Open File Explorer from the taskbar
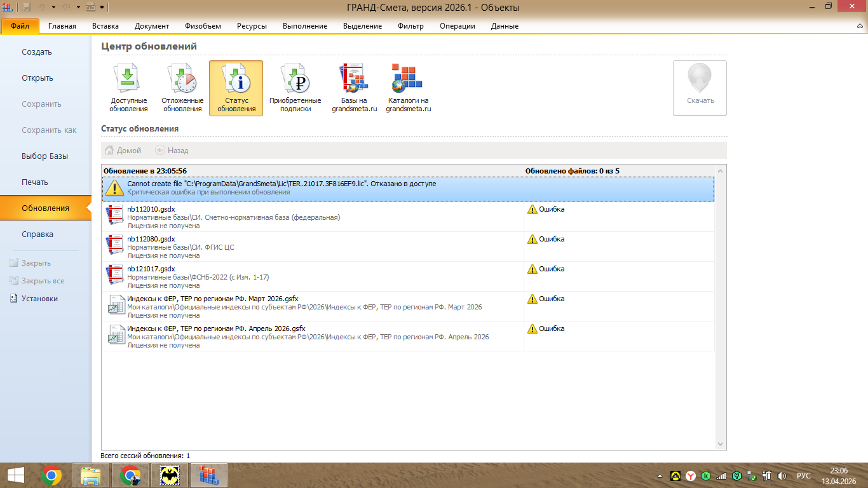The image size is (868, 488). click(91, 475)
